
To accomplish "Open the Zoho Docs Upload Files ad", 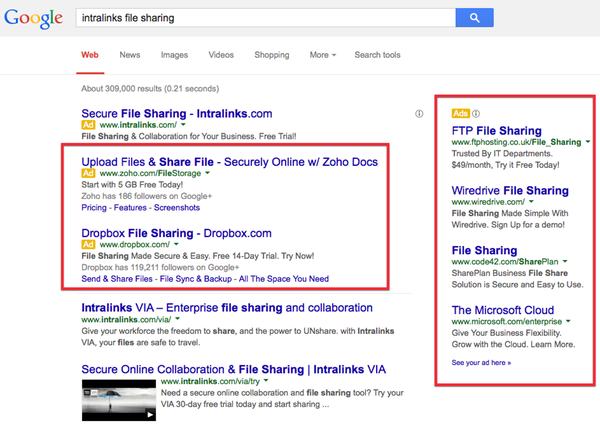I will coord(230,162).
